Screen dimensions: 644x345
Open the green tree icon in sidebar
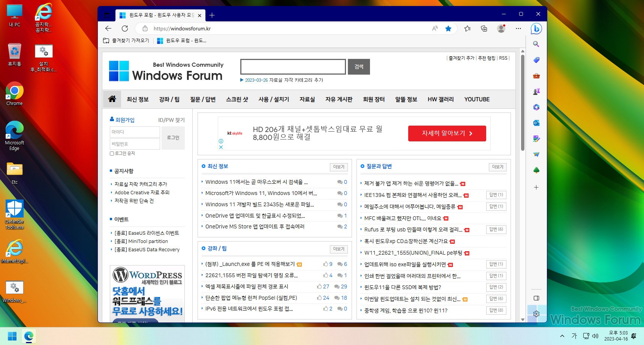(536, 170)
